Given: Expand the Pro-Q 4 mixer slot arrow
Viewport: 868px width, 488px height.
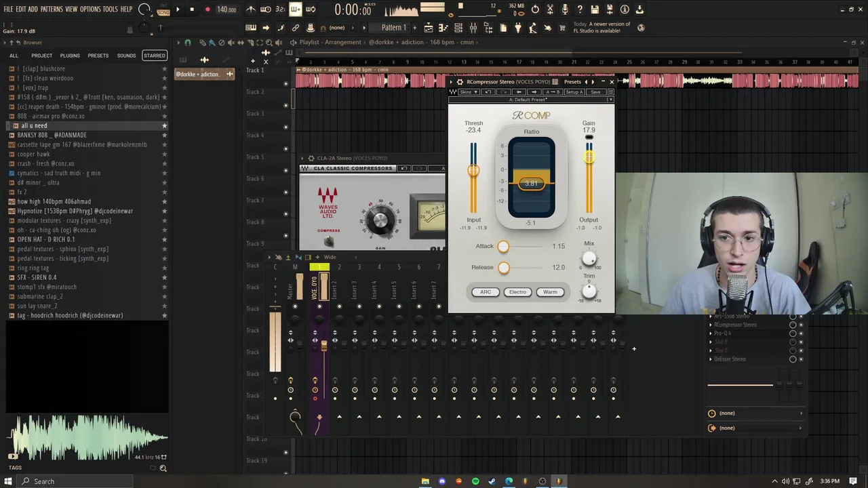Looking at the screenshot, I should click(x=711, y=333).
